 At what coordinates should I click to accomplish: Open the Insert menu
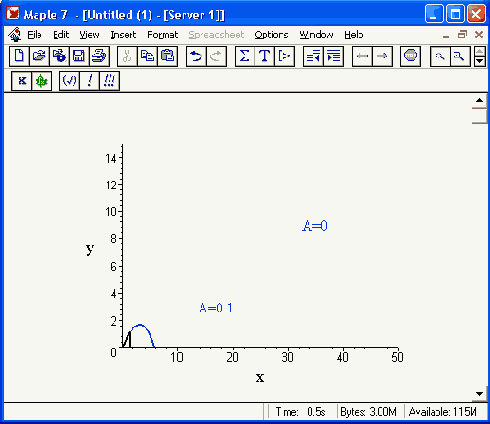click(x=123, y=35)
